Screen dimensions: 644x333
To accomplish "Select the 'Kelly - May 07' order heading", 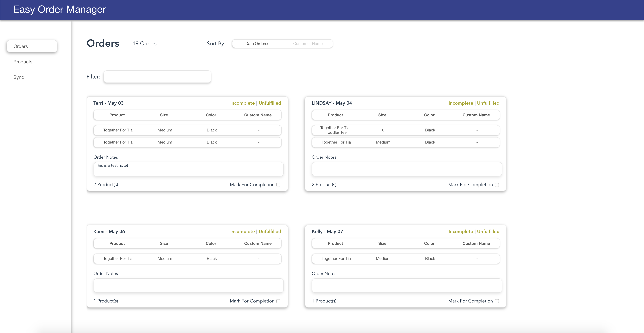I will click(x=327, y=232).
